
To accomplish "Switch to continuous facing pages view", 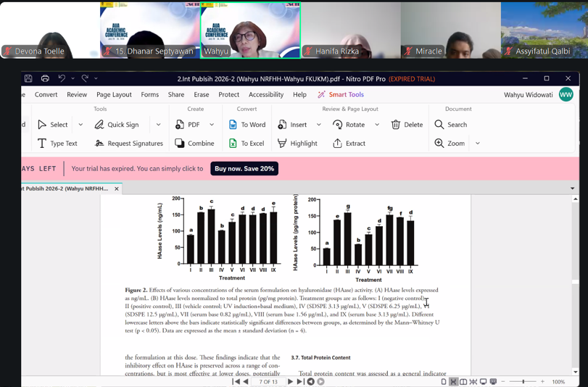I will tap(473, 382).
